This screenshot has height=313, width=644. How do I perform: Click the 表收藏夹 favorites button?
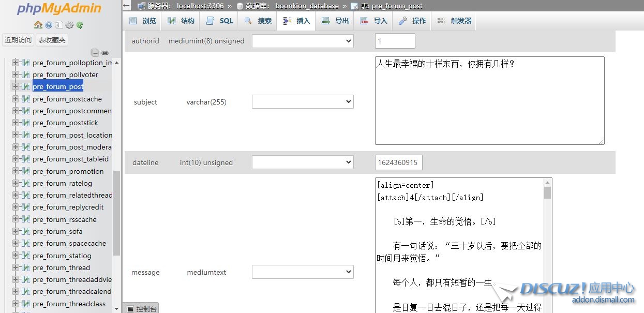pos(52,40)
